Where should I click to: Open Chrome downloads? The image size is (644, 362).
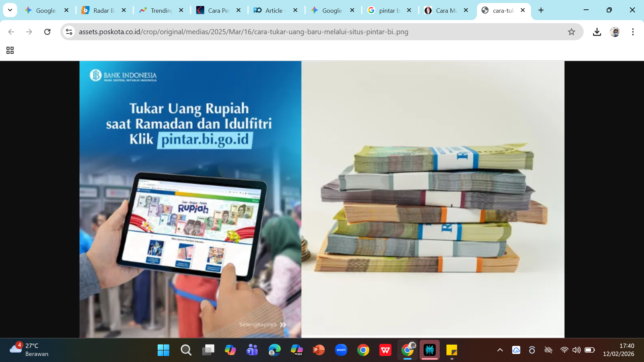[597, 32]
